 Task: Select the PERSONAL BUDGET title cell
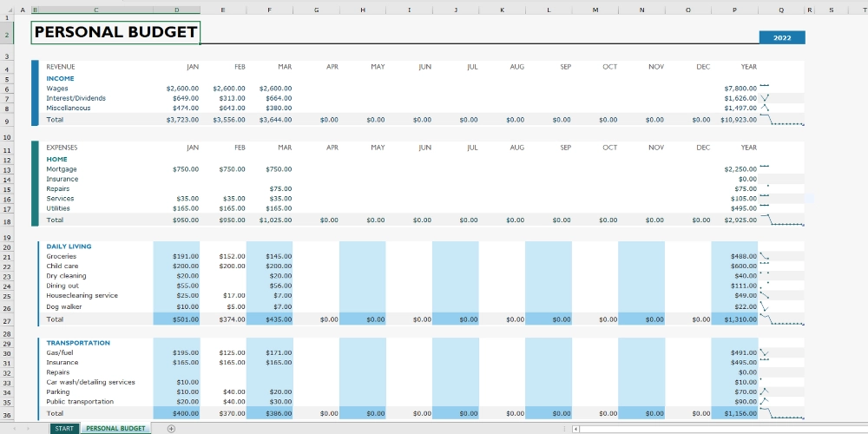[x=115, y=33]
